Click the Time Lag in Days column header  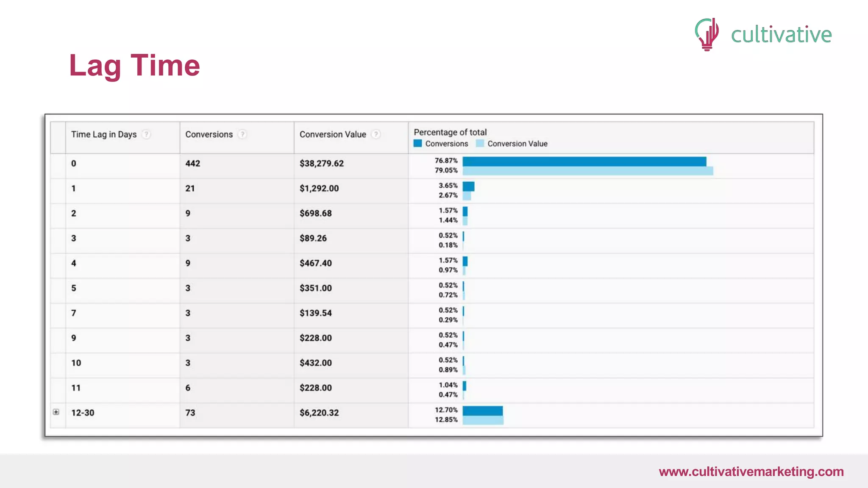[104, 134]
